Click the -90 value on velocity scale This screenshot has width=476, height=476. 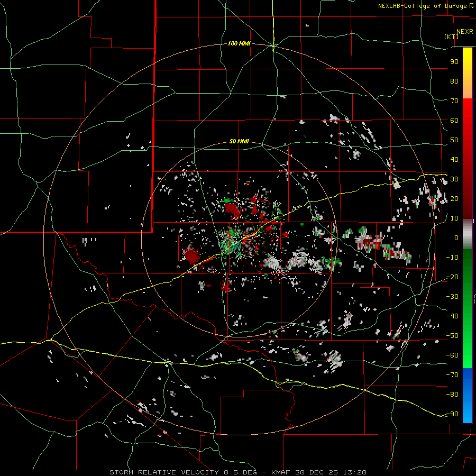(452, 414)
